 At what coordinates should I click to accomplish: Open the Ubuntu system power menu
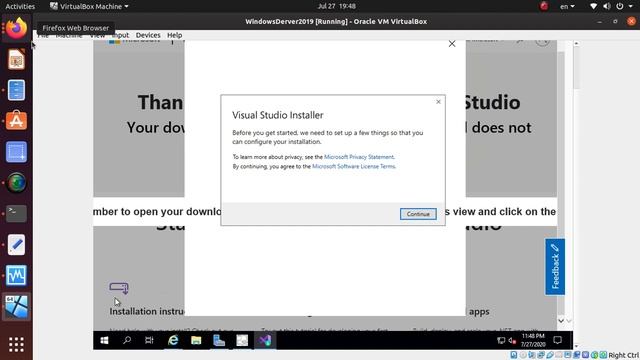click(624, 6)
